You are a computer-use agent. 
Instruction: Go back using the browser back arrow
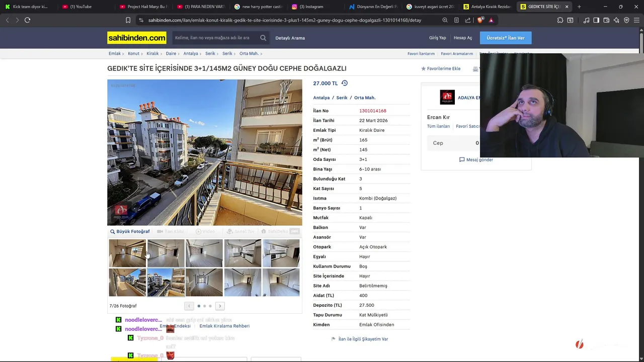click(7, 20)
